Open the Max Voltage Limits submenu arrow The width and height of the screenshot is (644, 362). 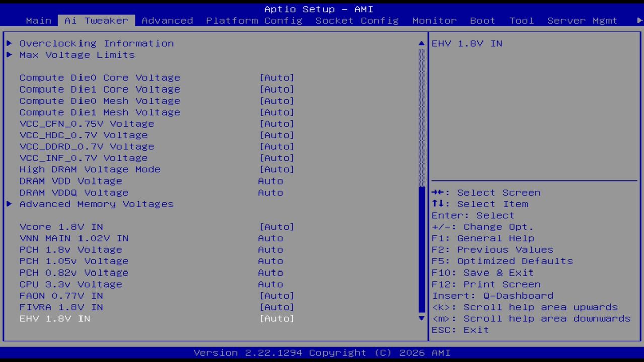(x=9, y=55)
